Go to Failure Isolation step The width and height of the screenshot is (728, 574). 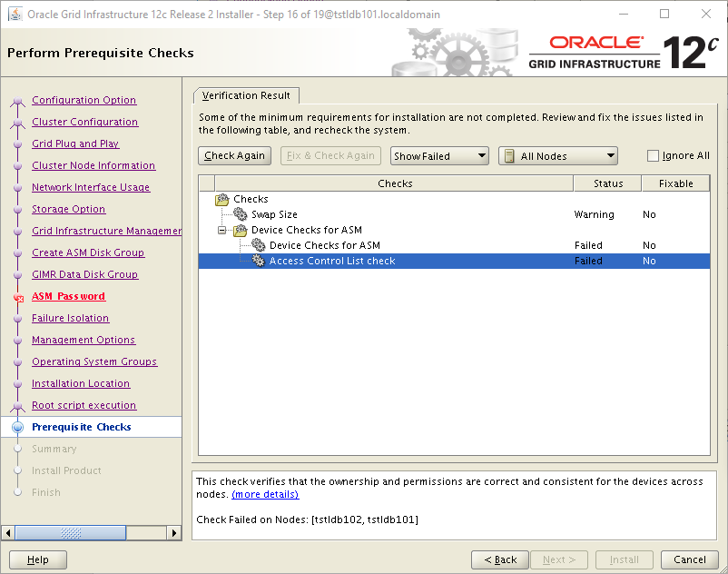(x=71, y=318)
